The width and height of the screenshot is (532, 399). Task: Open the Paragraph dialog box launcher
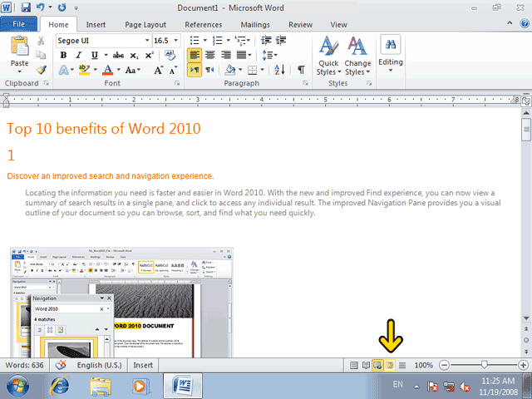[x=305, y=83]
